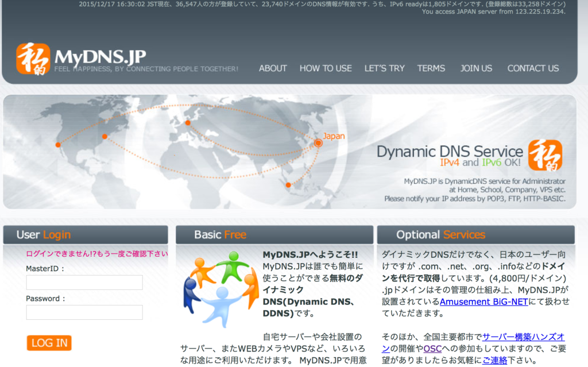Image resolution: width=588 pixels, height=367 pixels.
Task: Click the MasterID input field
Action: tap(84, 282)
